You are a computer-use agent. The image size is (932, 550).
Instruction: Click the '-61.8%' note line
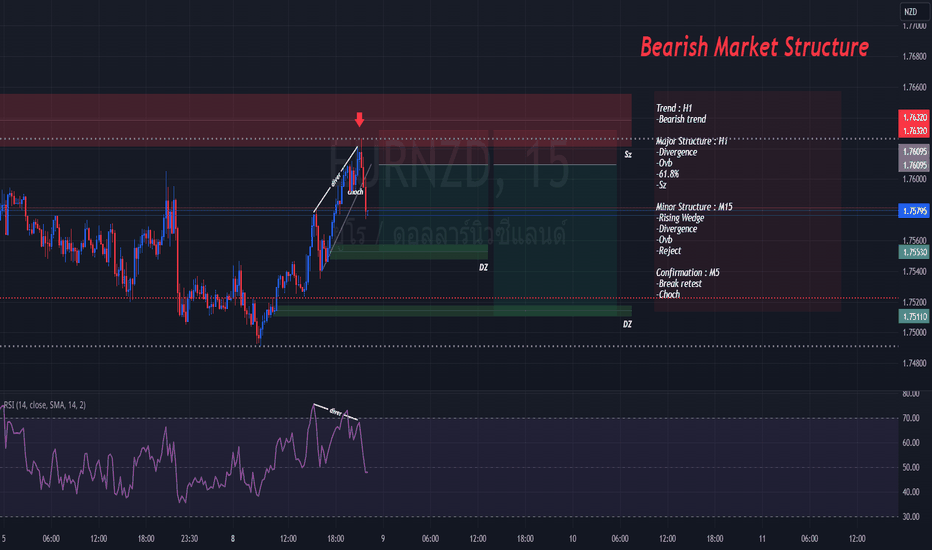coord(668,174)
